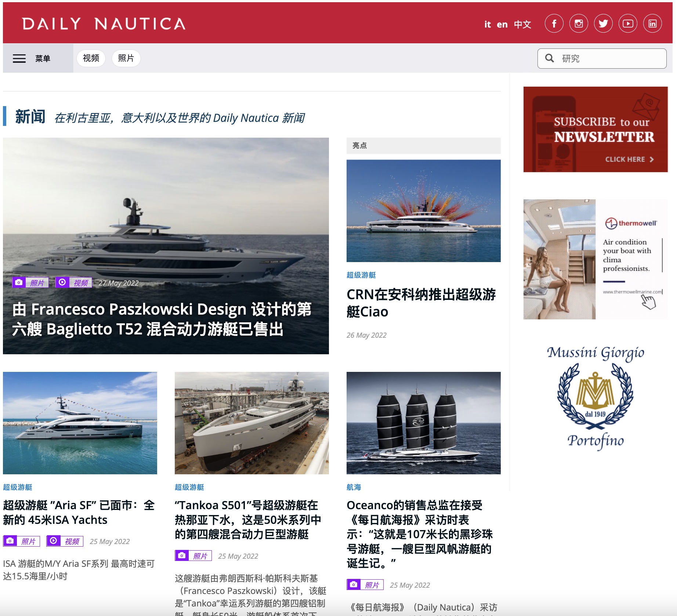677x616 pixels.
Task: Click the camera icon under Aria SF article
Action: 10,541
